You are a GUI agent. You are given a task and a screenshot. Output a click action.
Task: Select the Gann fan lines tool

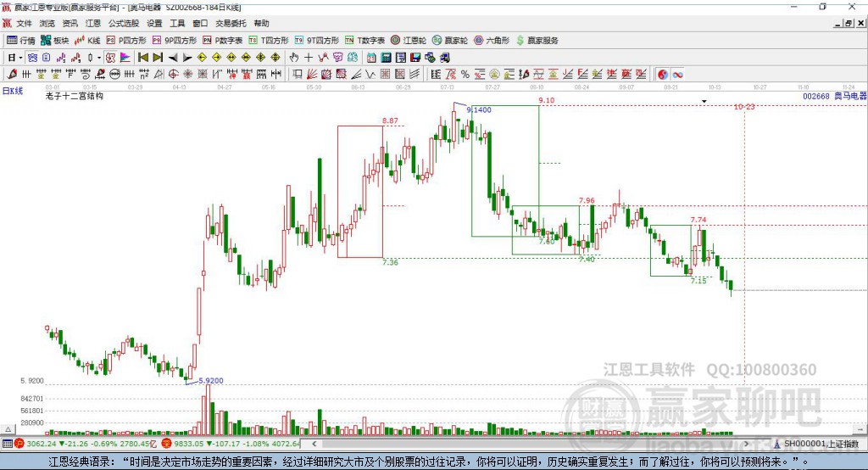(312, 75)
